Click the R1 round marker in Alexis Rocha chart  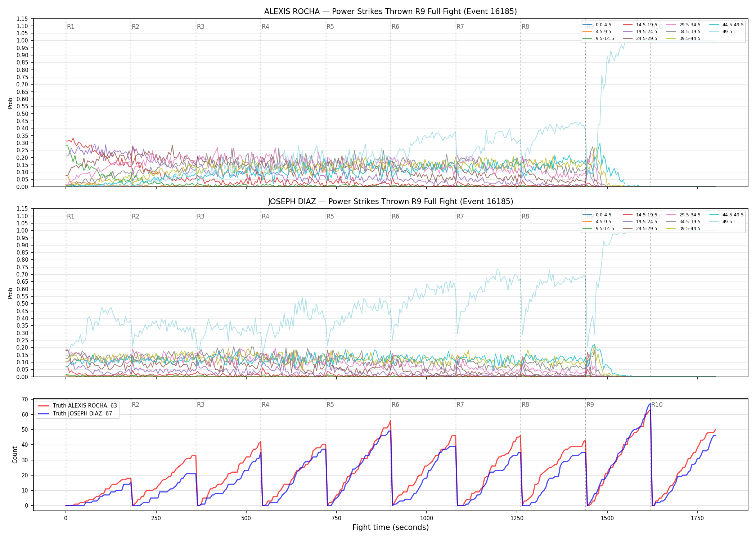[x=71, y=27]
